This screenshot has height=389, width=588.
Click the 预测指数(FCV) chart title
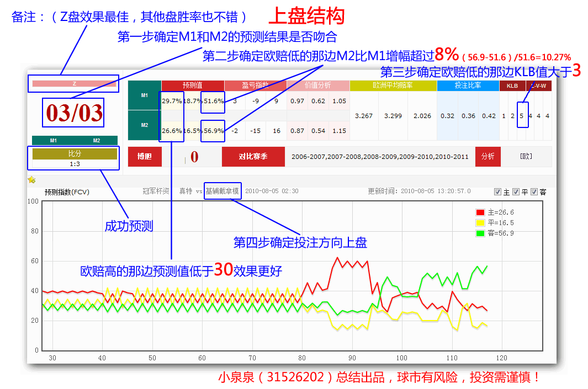click(67, 192)
